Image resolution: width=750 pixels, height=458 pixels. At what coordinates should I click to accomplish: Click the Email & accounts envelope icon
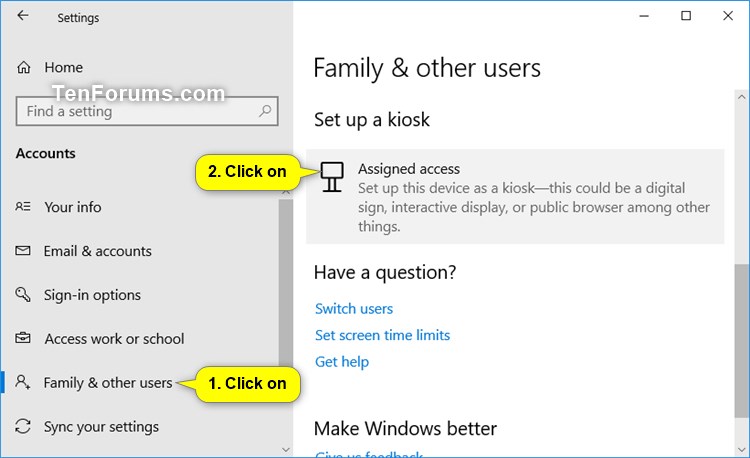tap(23, 251)
